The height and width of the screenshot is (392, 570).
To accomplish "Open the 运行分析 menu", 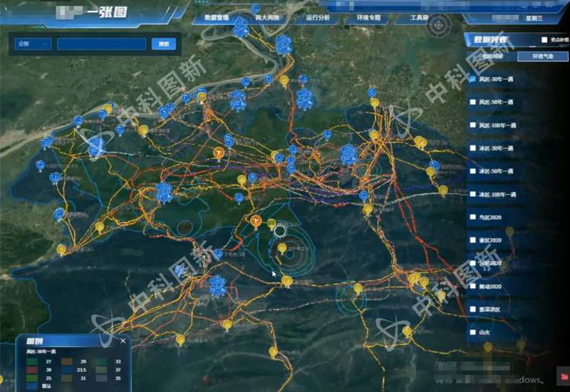I will (x=317, y=16).
